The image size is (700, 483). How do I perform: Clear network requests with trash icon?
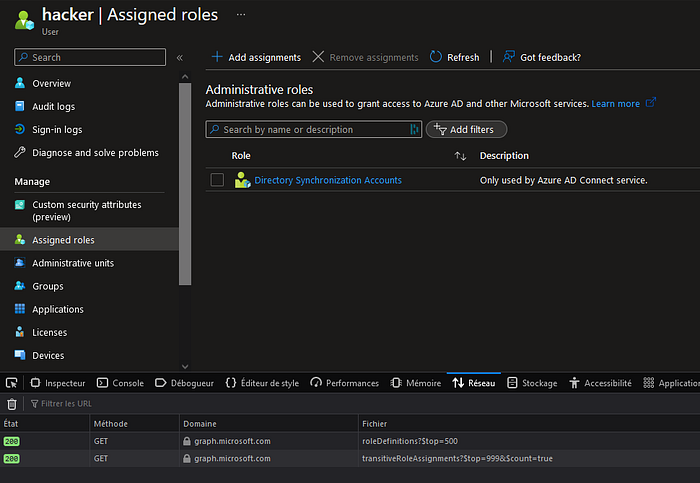(x=12, y=404)
